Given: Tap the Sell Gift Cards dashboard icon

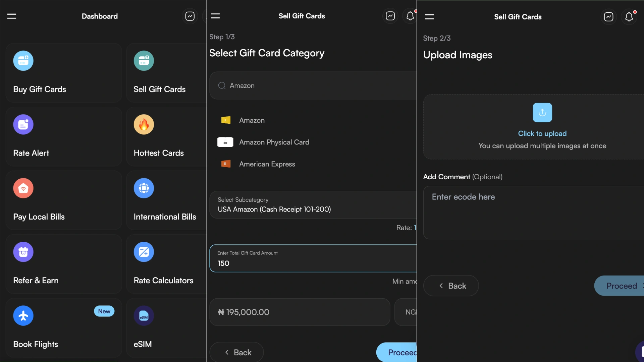Looking at the screenshot, I should click(x=144, y=61).
